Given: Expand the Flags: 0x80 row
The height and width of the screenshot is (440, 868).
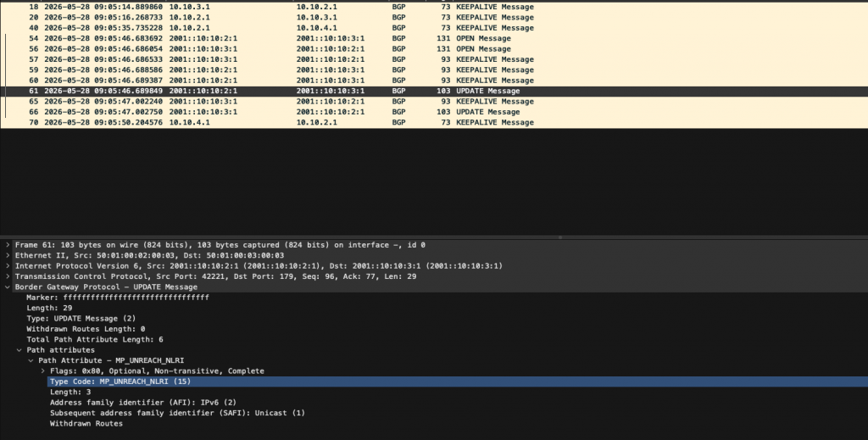Looking at the screenshot, I should click(x=42, y=370).
